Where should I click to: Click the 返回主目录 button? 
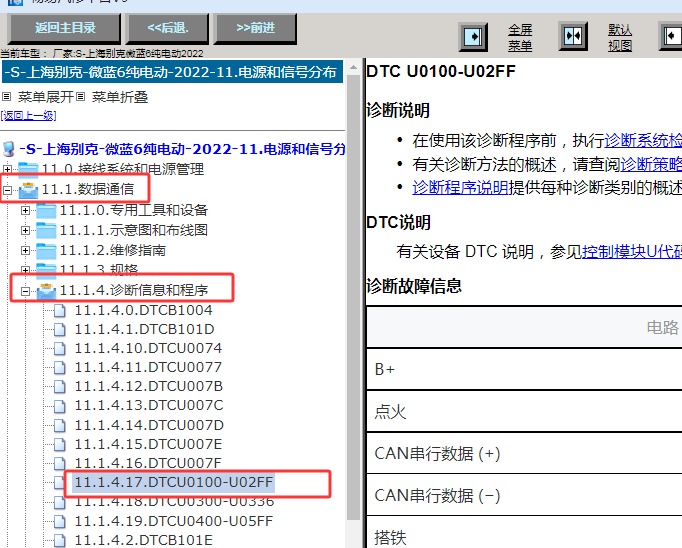64,28
